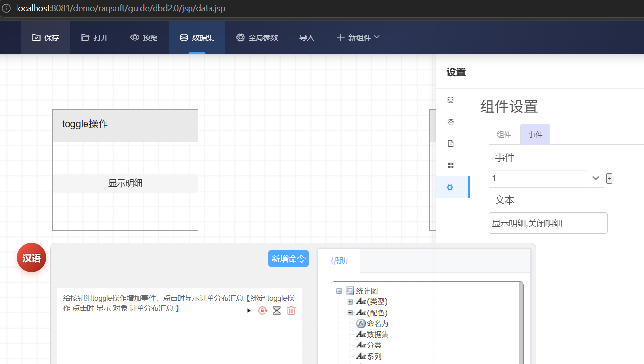Select the (类型) tree item

coord(377,302)
